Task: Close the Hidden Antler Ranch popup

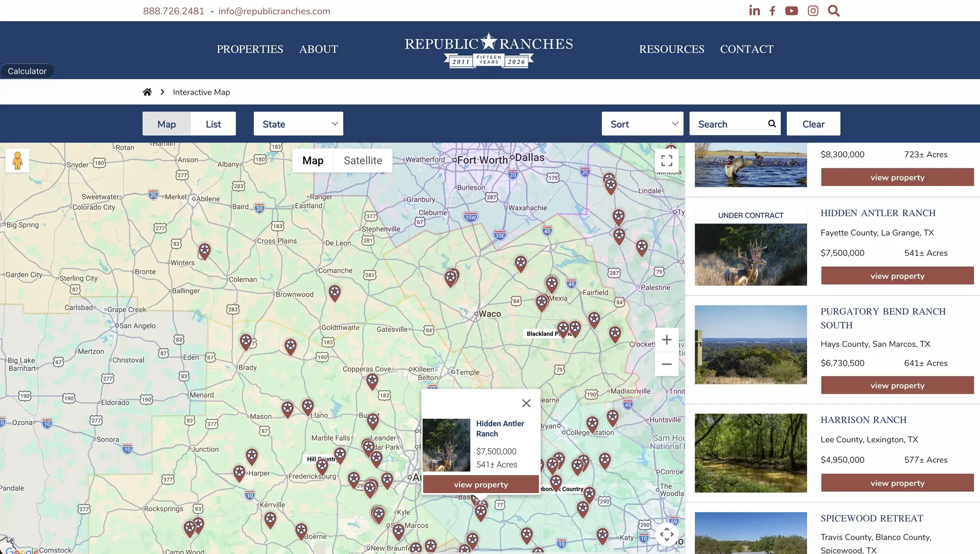Action: [526, 403]
